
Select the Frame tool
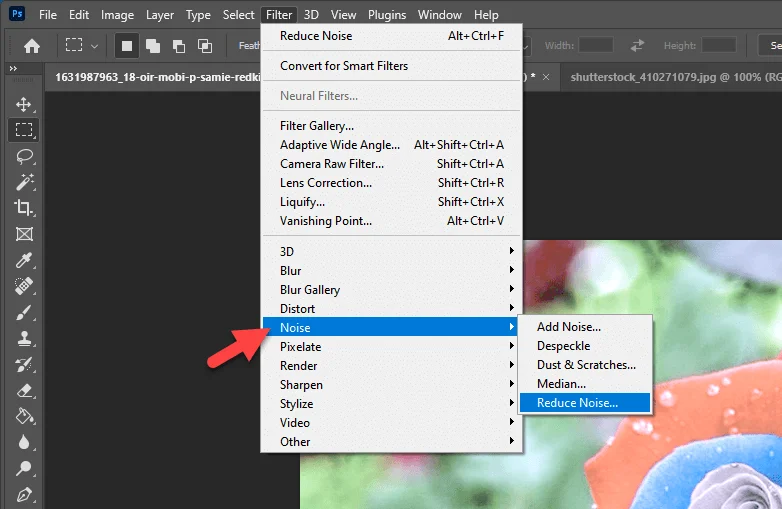pyautogui.click(x=24, y=234)
